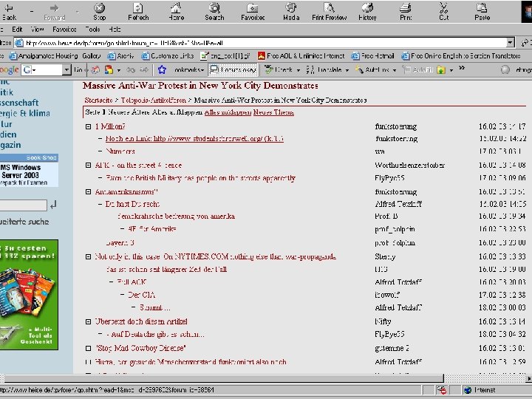Viewport: 532px width, 399px height.
Task: Click the 'Full ACK' reply post
Action: coord(132,282)
